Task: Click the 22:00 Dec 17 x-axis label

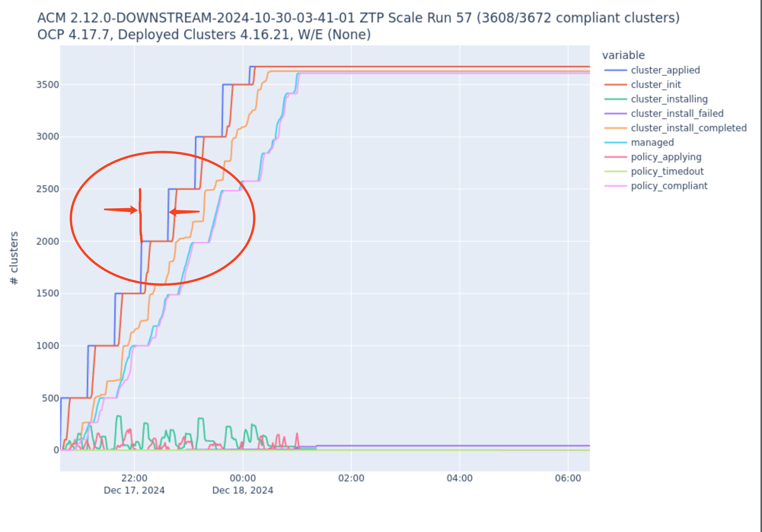Action: pos(134,478)
